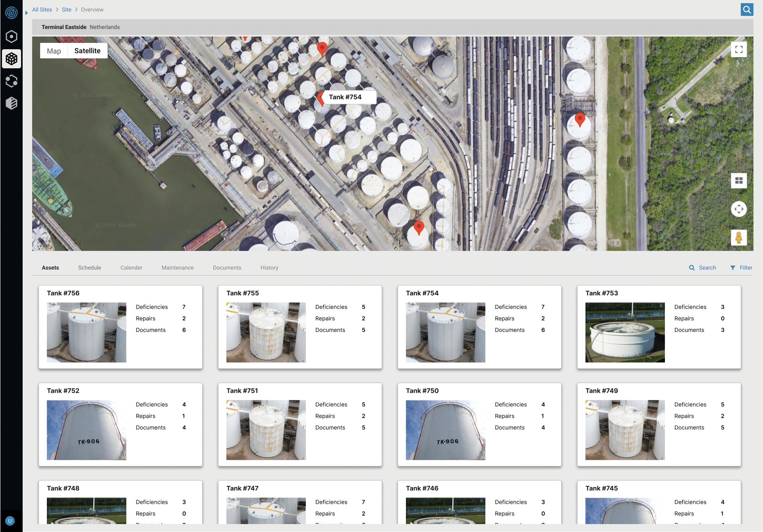Click Deficiencies in Tank #756 card

click(152, 307)
